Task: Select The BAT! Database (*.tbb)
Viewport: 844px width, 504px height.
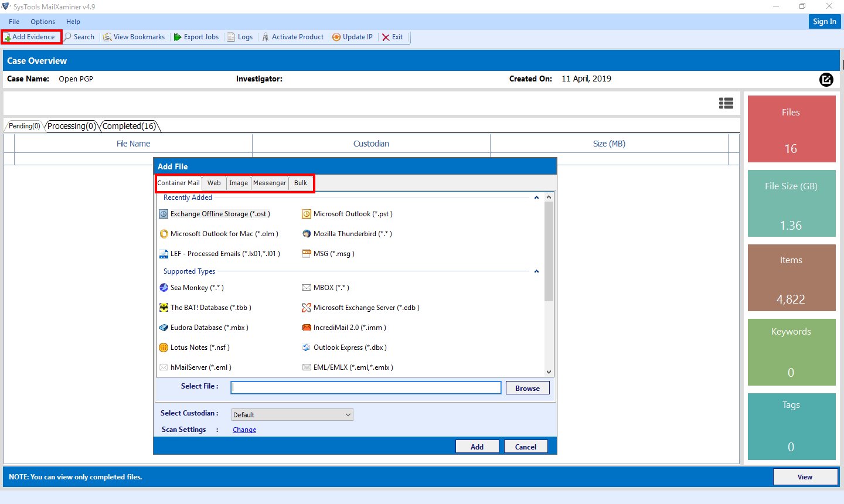Action: coord(205,308)
